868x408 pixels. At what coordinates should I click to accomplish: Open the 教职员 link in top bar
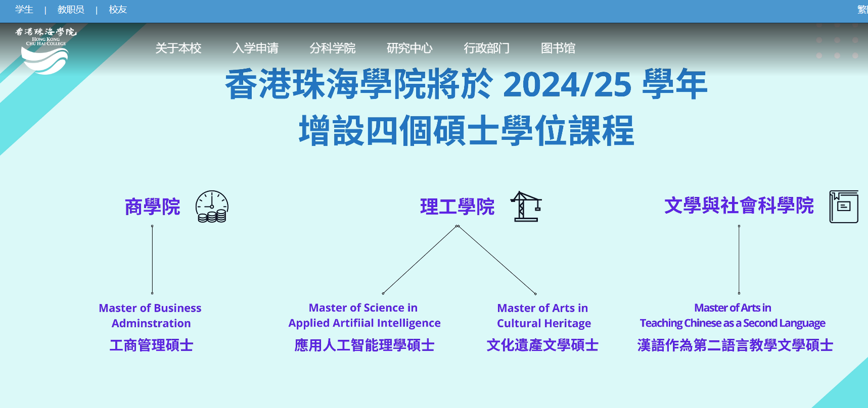click(x=71, y=10)
